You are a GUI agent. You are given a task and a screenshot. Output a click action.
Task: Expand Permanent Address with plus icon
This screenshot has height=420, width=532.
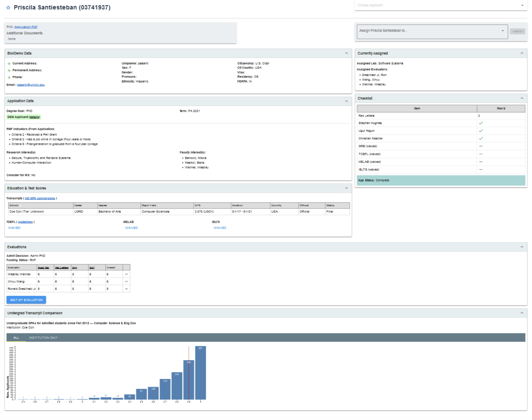click(9, 70)
